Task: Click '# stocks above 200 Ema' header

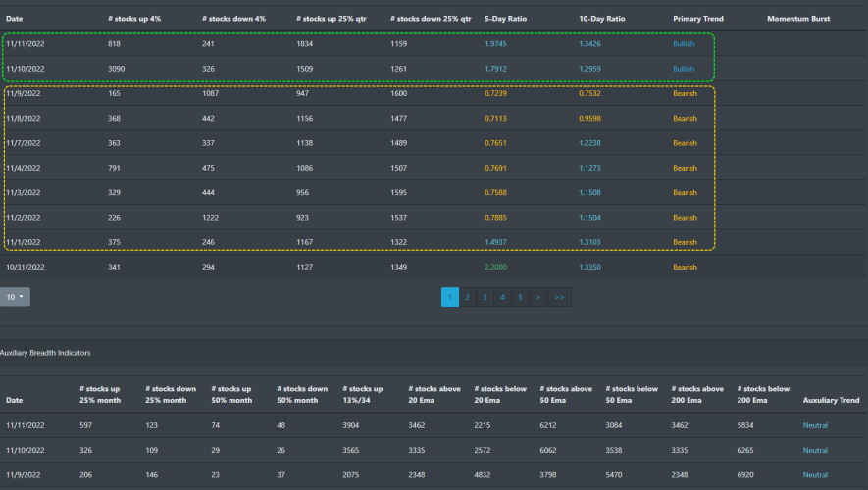Action: tap(697, 394)
